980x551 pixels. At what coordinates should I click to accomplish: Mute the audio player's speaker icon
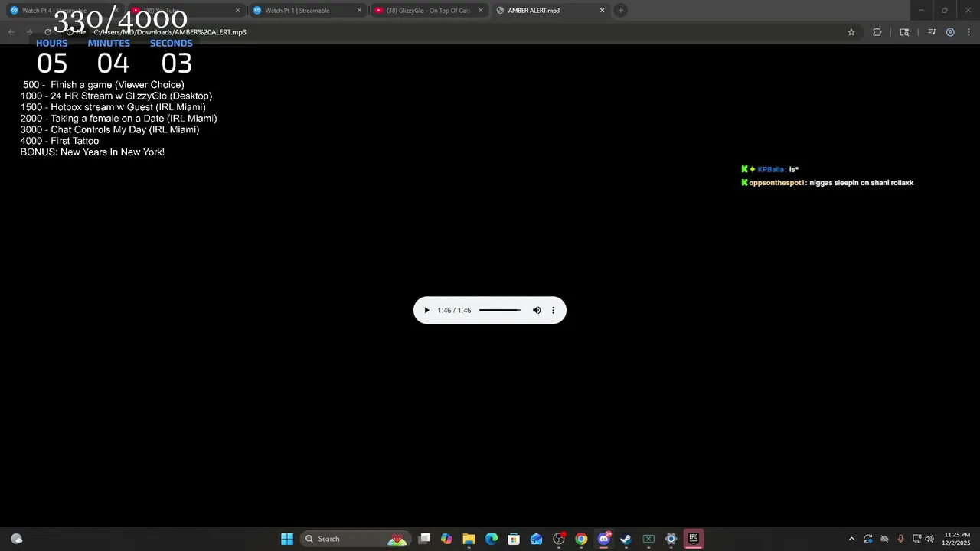[x=537, y=310]
